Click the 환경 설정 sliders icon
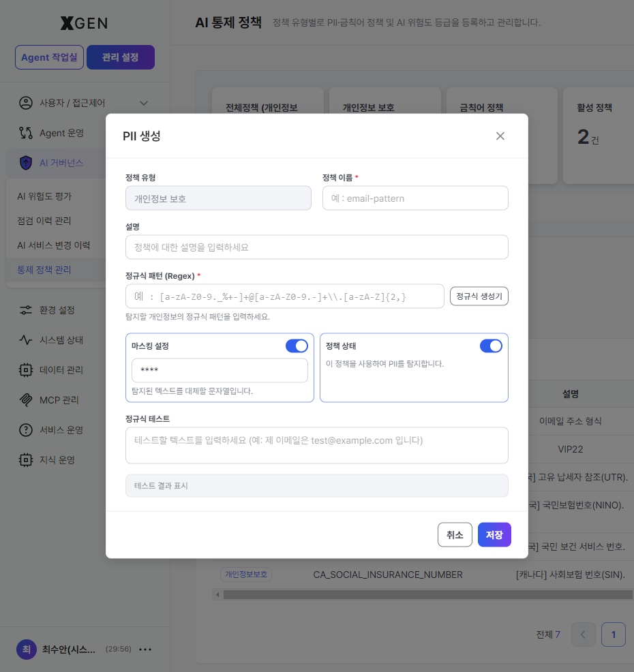Viewport: 634px width, 672px height. 26,310
